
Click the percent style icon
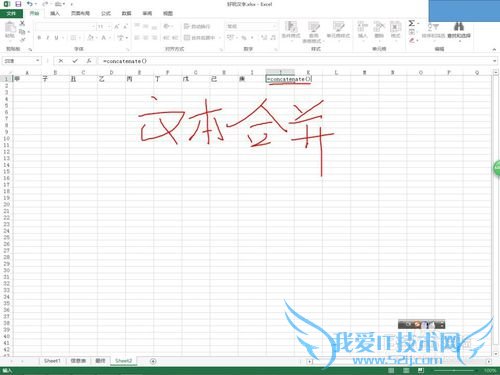pyautogui.click(x=244, y=38)
